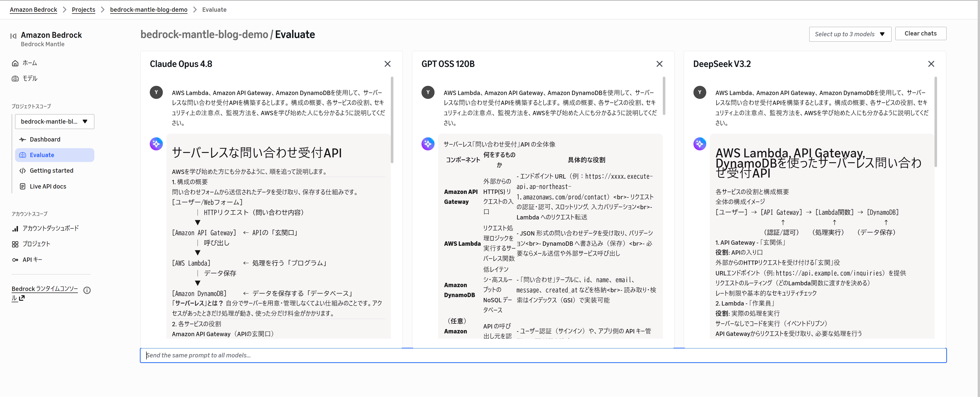Click the プロジェクトスコープ section label
Viewport: 980px width, 397px height.
pyautogui.click(x=31, y=106)
